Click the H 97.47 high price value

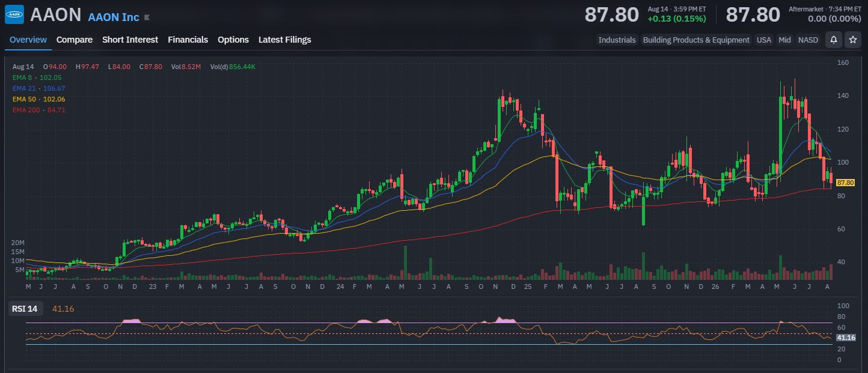coord(87,67)
